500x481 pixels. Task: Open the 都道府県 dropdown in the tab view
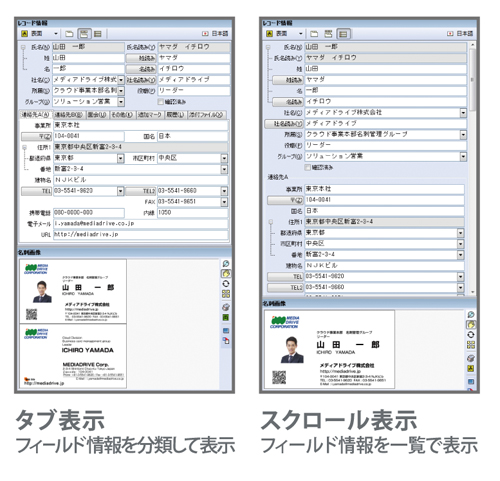click(x=121, y=158)
